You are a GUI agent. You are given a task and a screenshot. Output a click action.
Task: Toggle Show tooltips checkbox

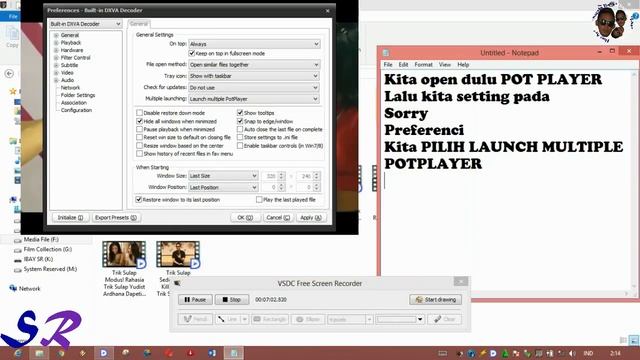point(240,113)
